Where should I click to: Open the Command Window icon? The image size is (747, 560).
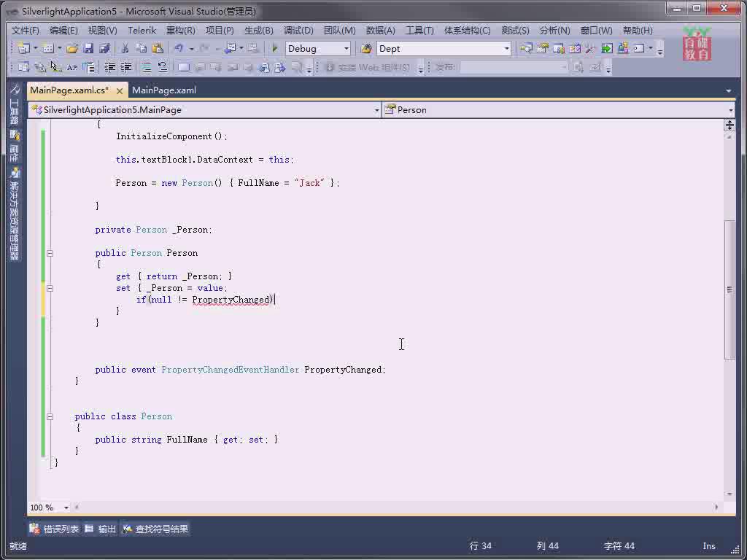(639, 48)
